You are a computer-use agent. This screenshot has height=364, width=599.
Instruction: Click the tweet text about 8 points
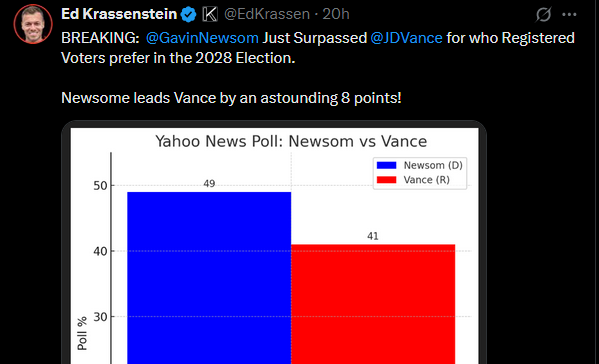click(231, 98)
